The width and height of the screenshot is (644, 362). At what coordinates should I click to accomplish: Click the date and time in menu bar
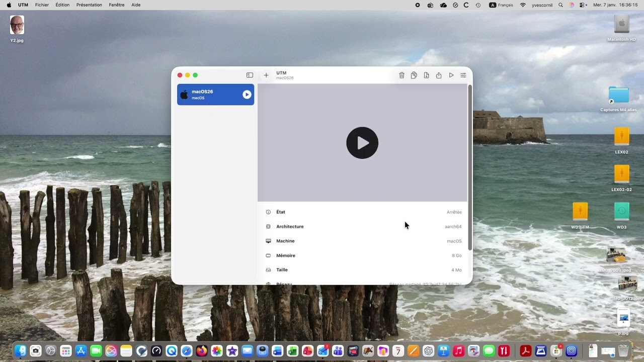(x=616, y=5)
